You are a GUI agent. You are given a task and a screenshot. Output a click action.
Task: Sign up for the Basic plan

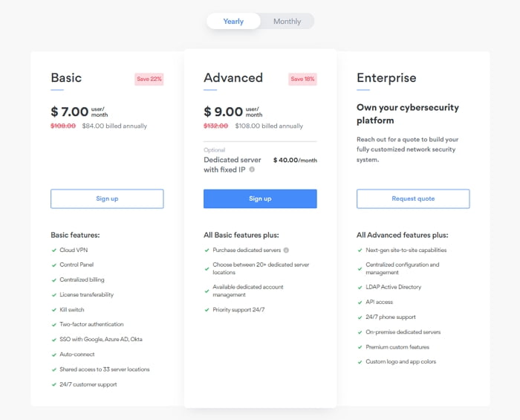107,198
